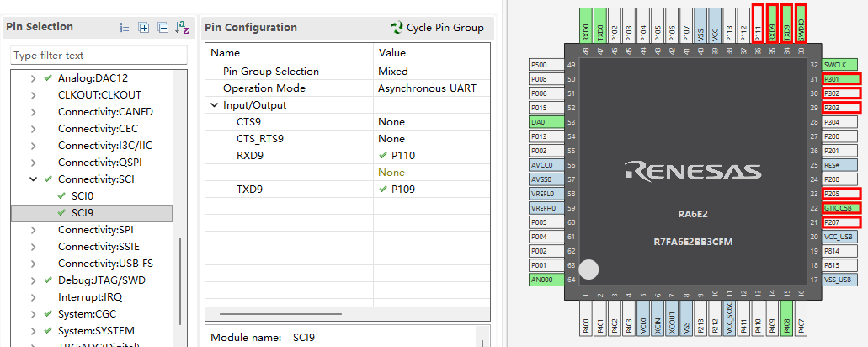Screen dimensions: 868x347
Task: Select Connectivity:CANFD in the tree
Action: point(105,112)
